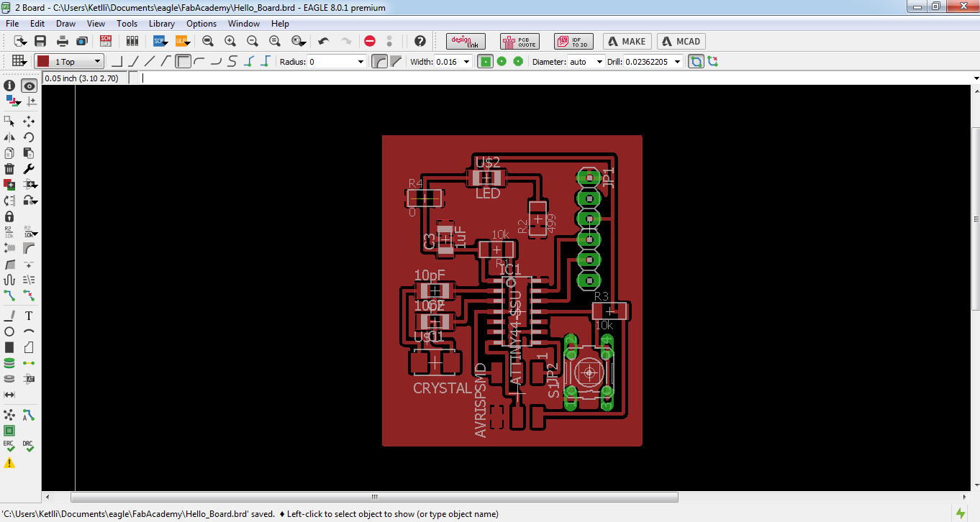This screenshot has height=522, width=980.
Task: Open the design blocks library icon
Action: click(132, 41)
